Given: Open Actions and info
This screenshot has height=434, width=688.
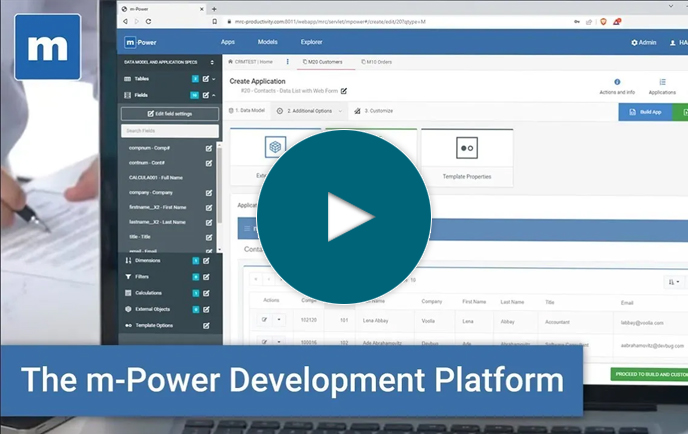Looking at the screenshot, I should pyautogui.click(x=617, y=87).
